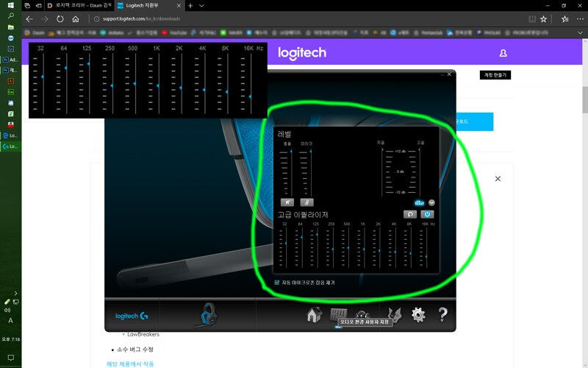
Task: Add page to favorites star
Action: click(543, 19)
